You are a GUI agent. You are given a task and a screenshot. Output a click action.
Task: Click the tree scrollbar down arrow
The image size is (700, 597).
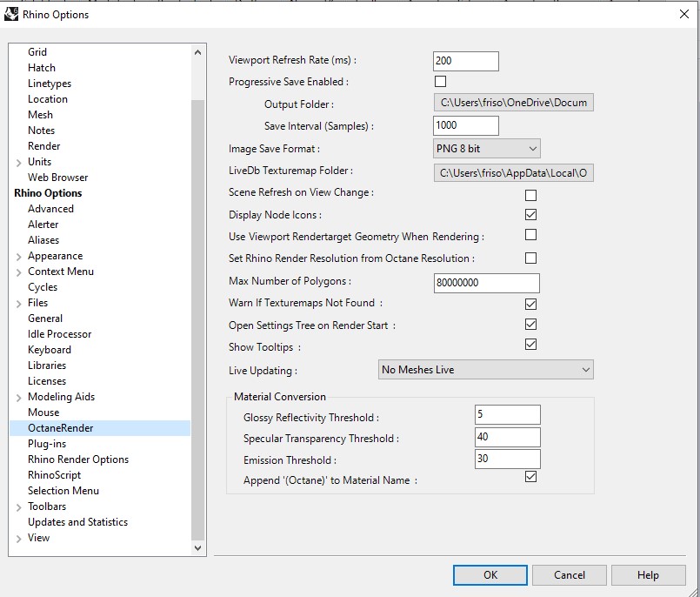(197, 547)
